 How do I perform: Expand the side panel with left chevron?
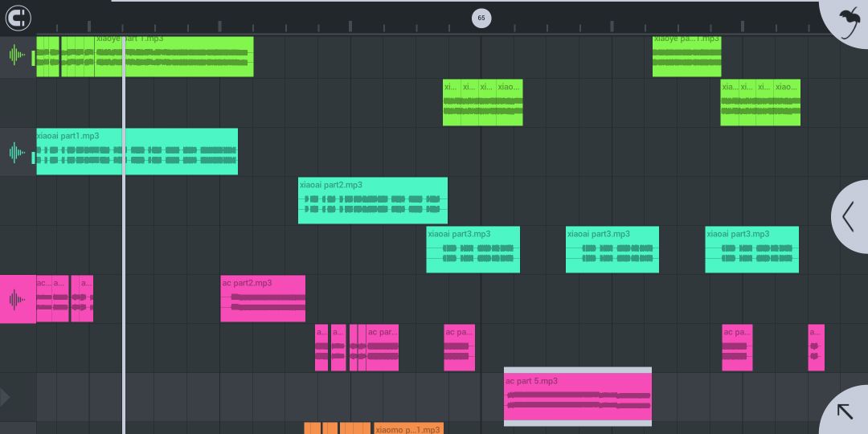(850, 216)
